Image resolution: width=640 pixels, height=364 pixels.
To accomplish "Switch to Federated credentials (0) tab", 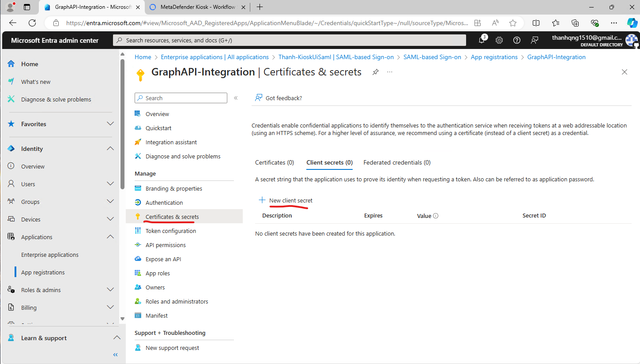I will (397, 162).
